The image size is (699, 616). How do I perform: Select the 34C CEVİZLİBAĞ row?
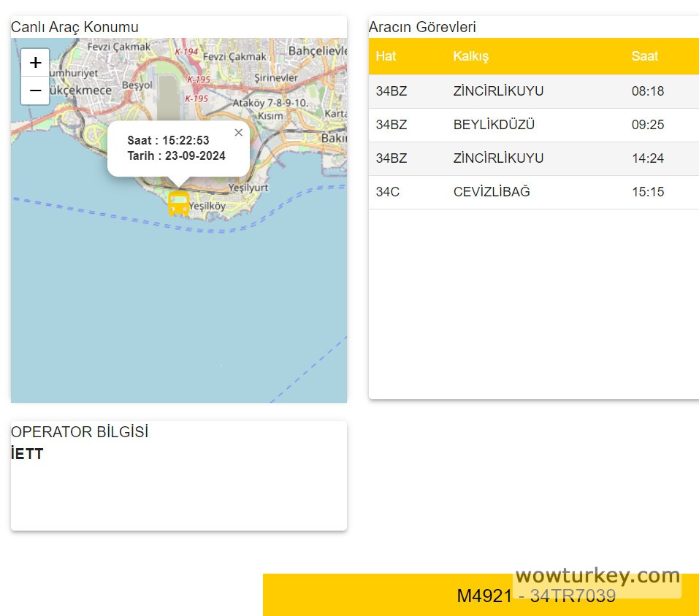533,192
